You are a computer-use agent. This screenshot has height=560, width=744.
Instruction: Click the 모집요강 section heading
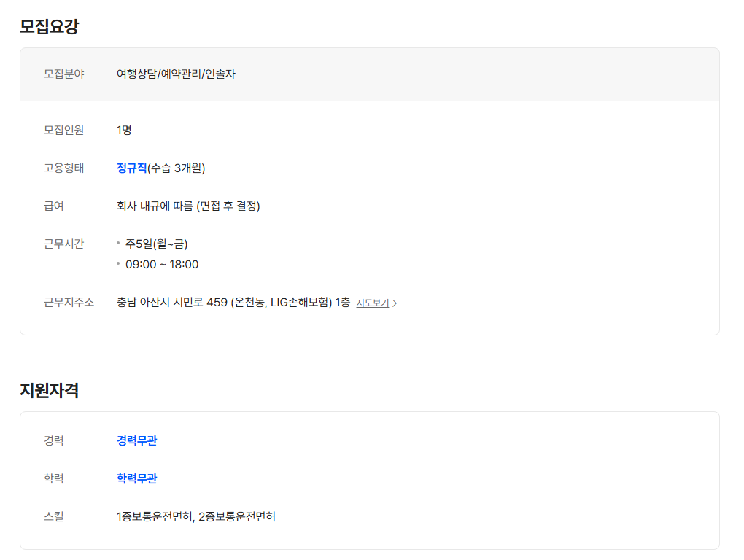49,27
